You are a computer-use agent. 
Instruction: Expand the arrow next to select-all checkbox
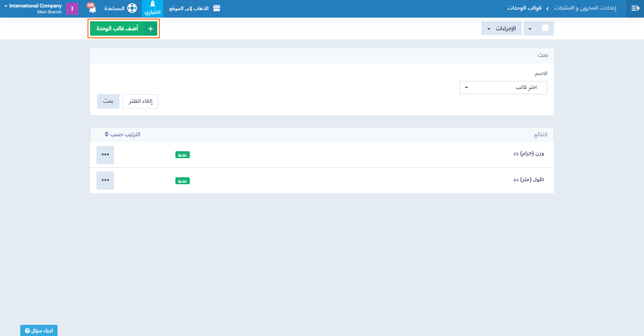point(530,29)
